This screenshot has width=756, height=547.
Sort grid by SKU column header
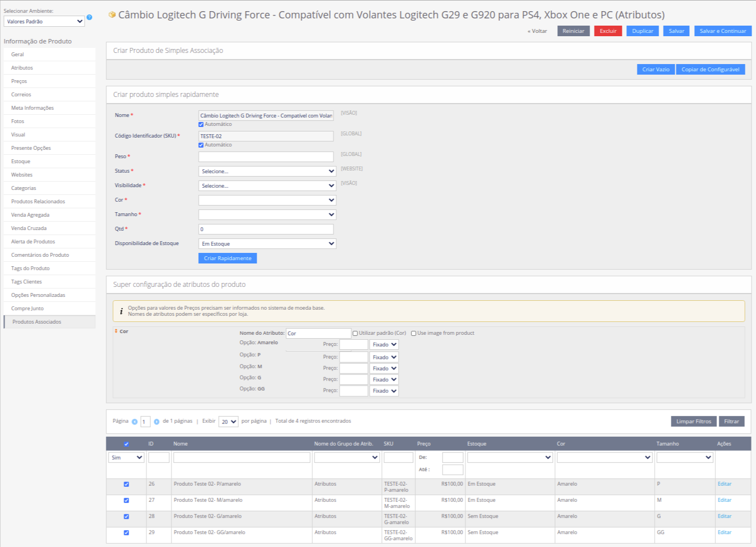(x=389, y=444)
